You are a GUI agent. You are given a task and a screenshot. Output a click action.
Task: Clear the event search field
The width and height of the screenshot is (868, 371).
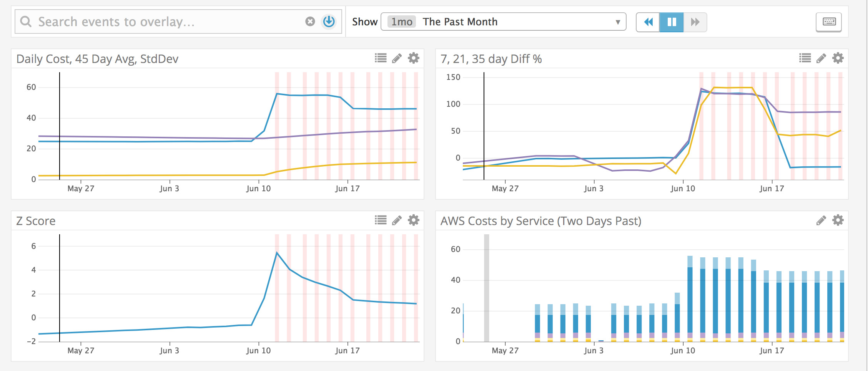[310, 22]
